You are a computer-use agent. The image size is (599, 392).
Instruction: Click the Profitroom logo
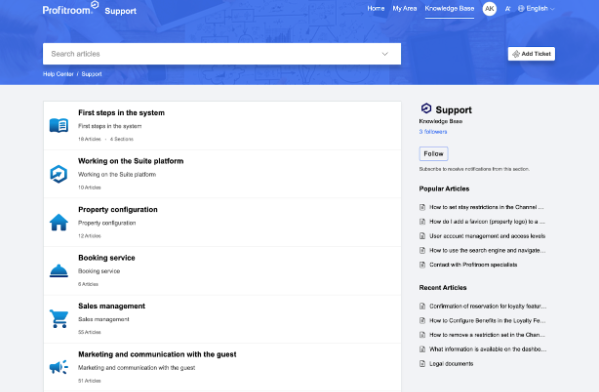[x=71, y=8]
